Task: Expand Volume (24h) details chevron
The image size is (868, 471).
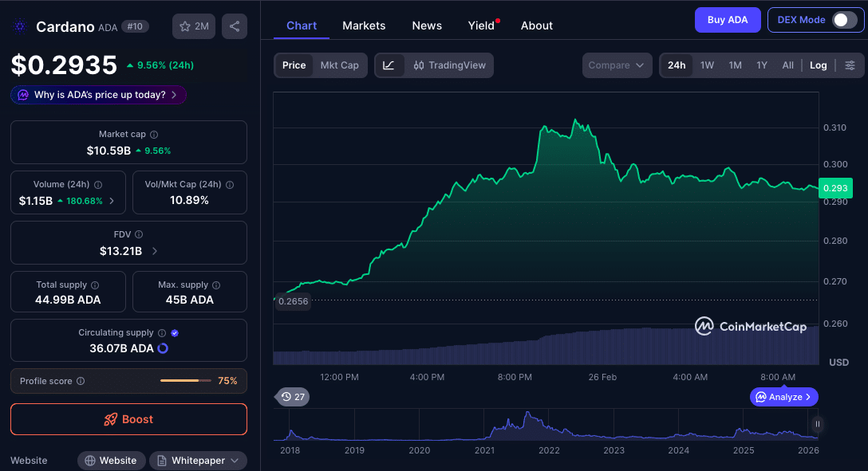Action: [x=111, y=201]
